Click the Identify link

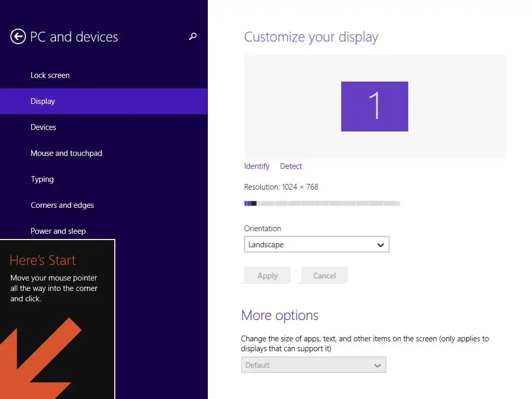pos(257,166)
